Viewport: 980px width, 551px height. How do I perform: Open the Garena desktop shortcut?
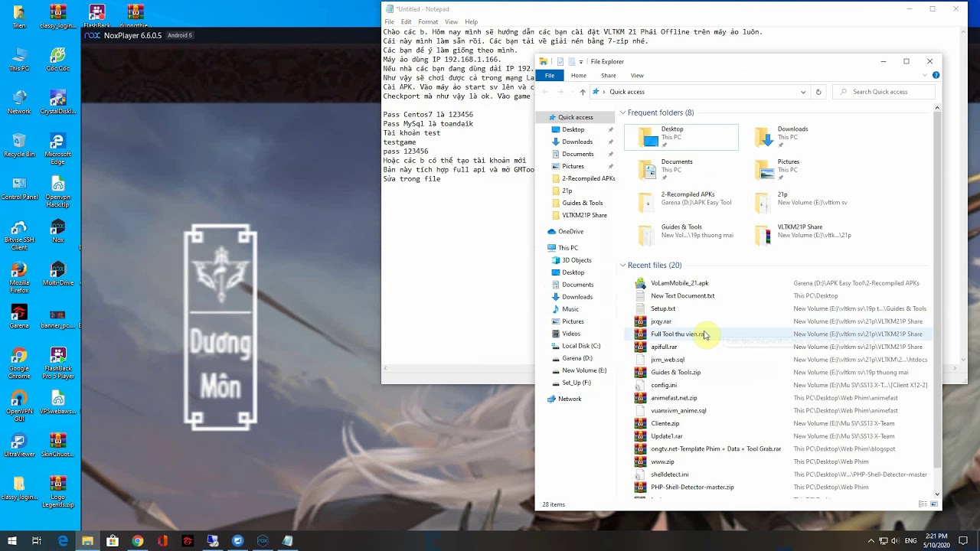19,315
